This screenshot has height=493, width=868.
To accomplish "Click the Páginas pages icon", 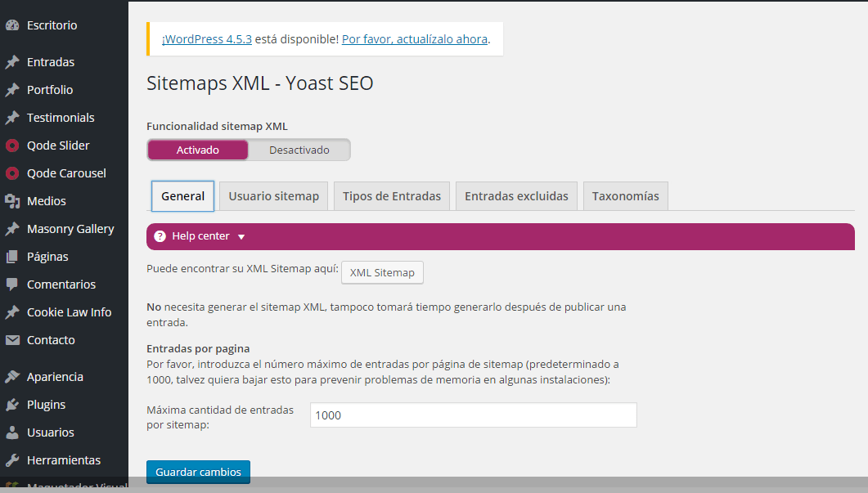I will 12,257.
